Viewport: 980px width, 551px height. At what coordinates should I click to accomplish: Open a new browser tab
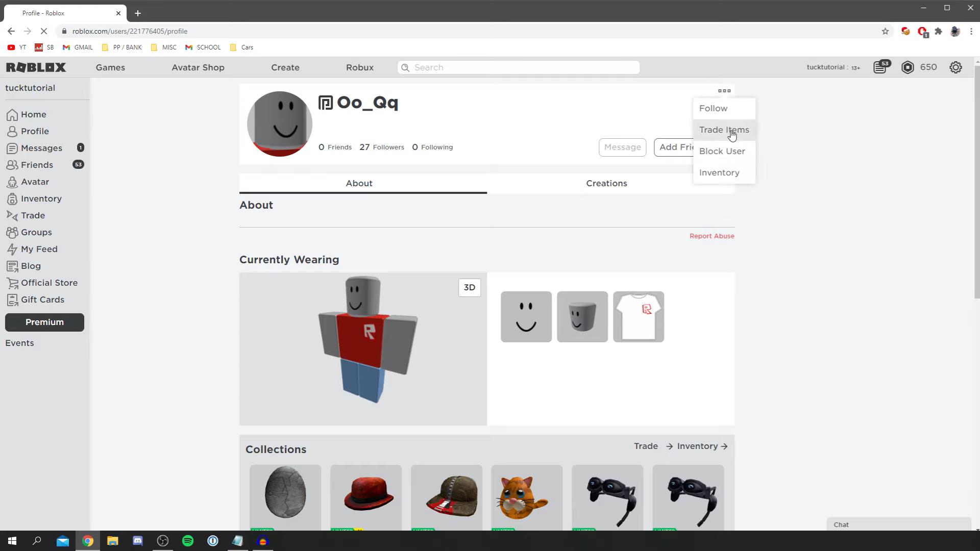[138, 13]
